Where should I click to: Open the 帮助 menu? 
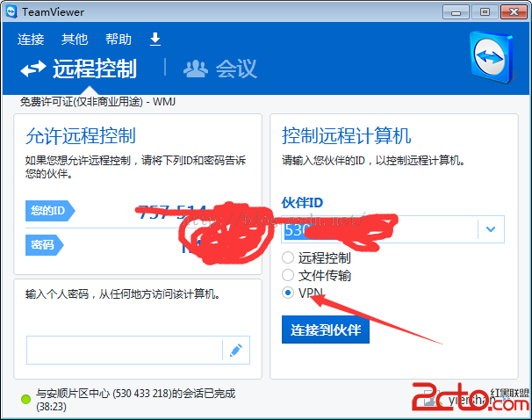pyautogui.click(x=118, y=40)
